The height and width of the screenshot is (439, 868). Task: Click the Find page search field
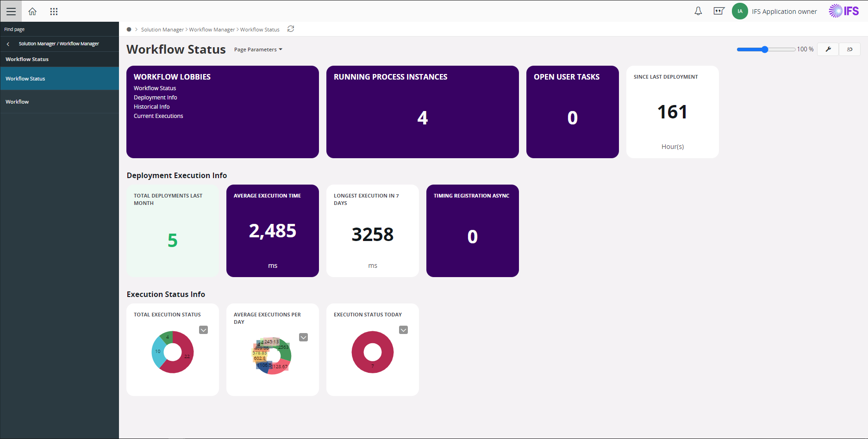(x=59, y=29)
